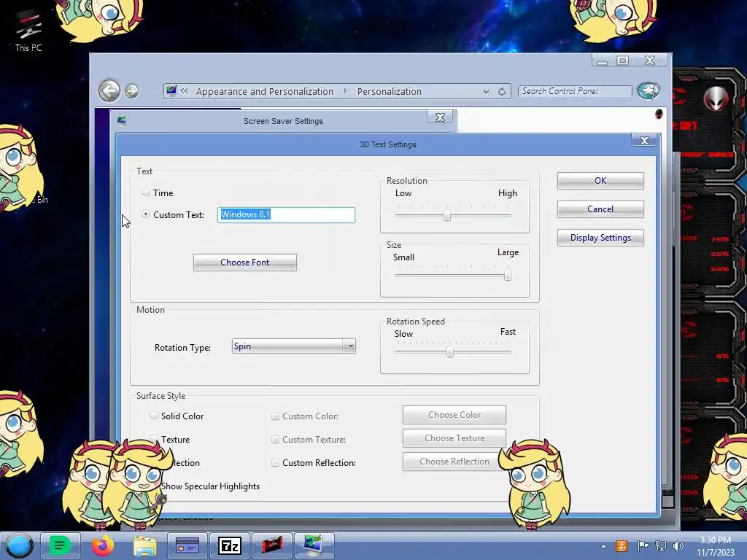Image resolution: width=747 pixels, height=560 pixels.
Task: Click the address bar monitor icon
Action: 171,90
